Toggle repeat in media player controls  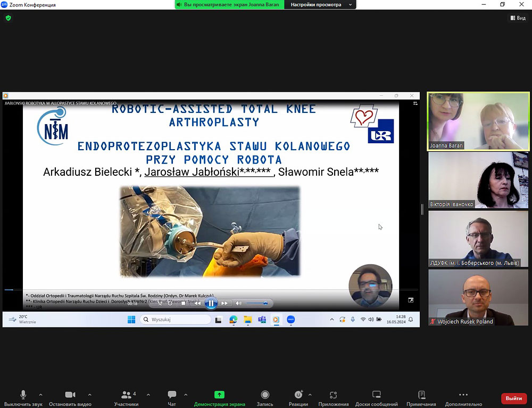170,303
